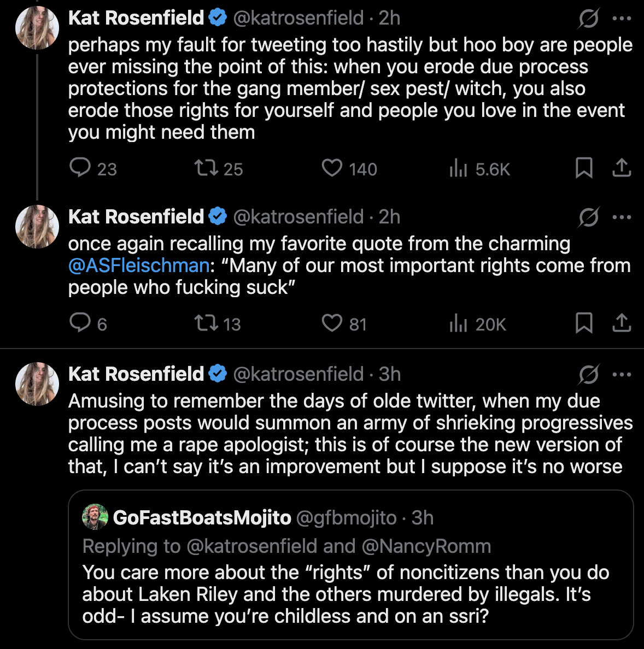Share the due process protections tweet
This screenshot has height=649, width=644.
point(622,168)
